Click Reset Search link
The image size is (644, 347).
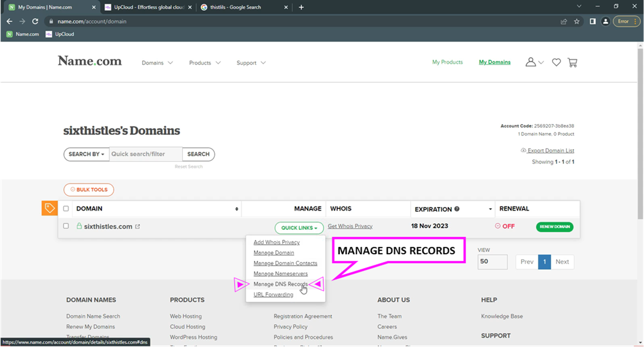pos(189,166)
